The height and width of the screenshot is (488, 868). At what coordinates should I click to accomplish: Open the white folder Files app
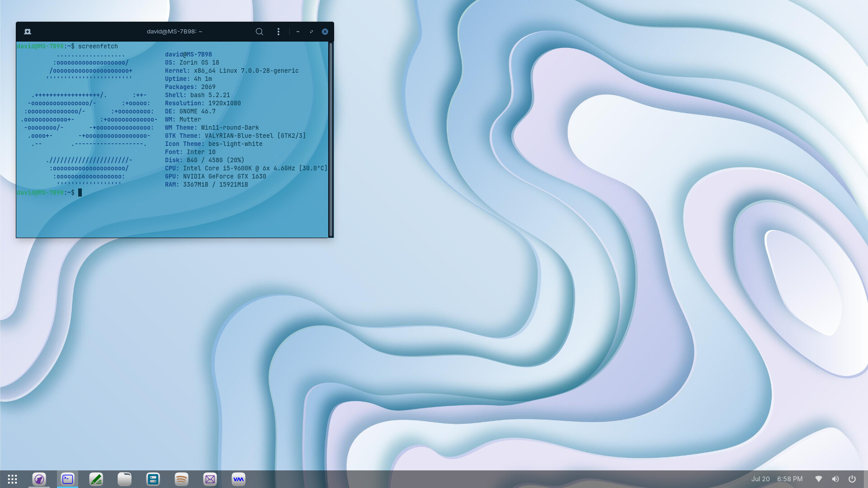(125, 479)
